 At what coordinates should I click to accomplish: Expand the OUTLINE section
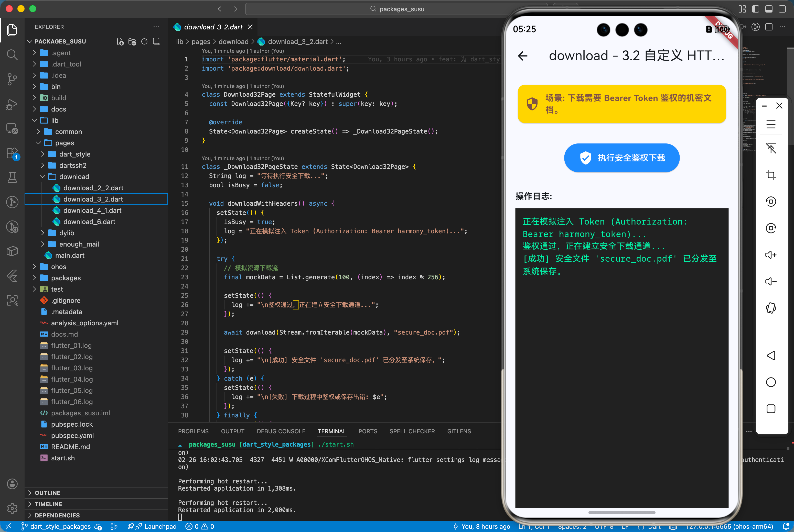coord(48,493)
